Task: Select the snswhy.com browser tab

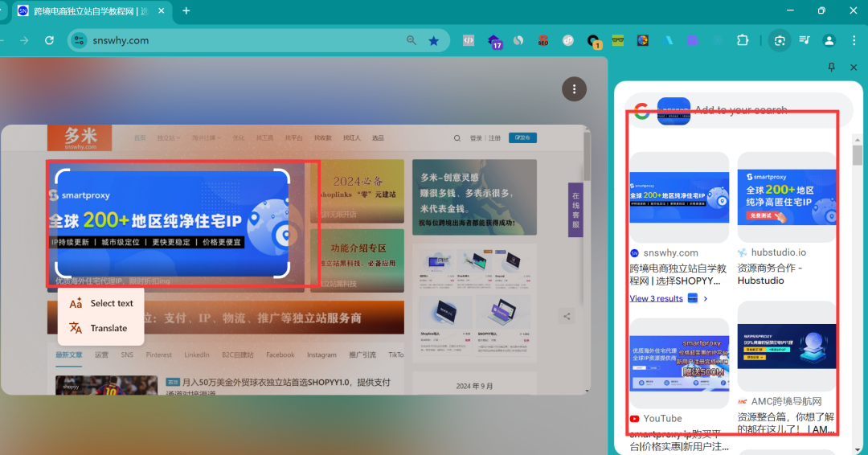Action: click(92, 11)
